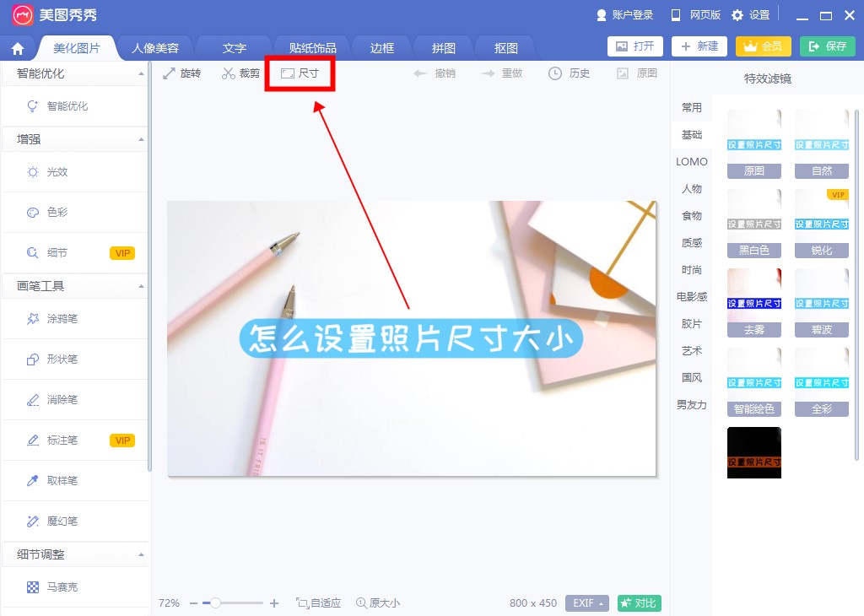Viewport: 864px width, 616px height.
Task: Select the 裁剪 crop scissors tool
Action: click(x=240, y=73)
